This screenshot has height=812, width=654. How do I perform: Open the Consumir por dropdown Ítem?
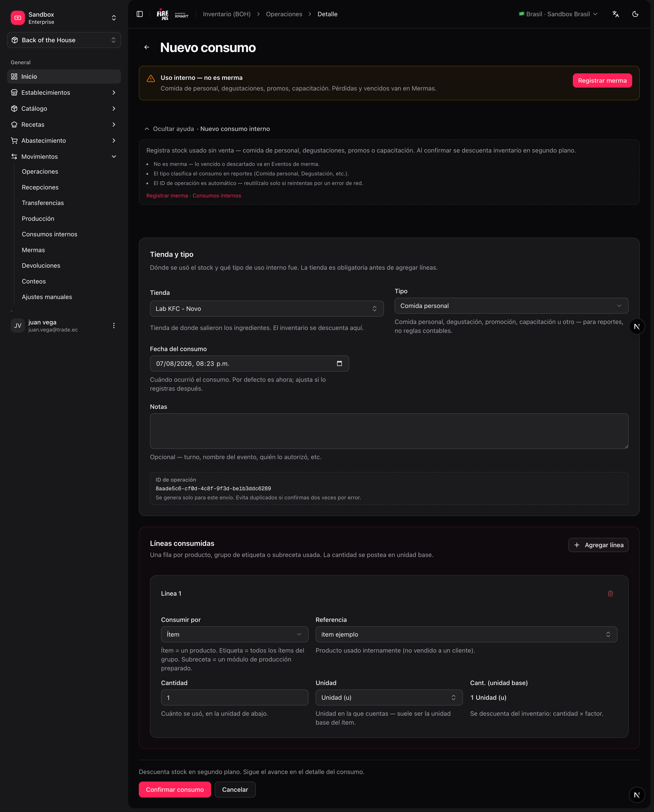pos(234,634)
